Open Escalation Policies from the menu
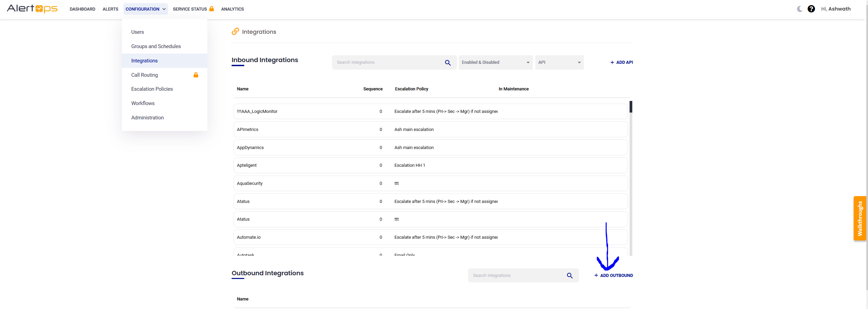The height and width of the screenshot is (309, 868). [152, 89]
